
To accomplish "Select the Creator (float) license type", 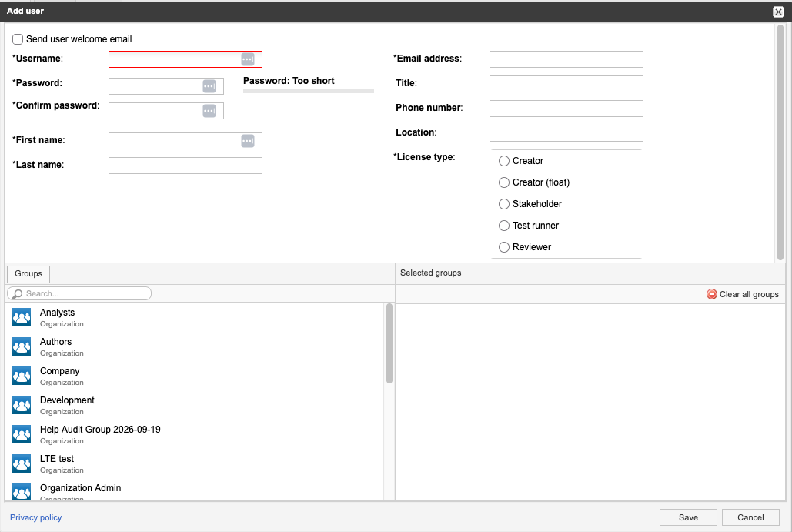I will pos(503,182).
